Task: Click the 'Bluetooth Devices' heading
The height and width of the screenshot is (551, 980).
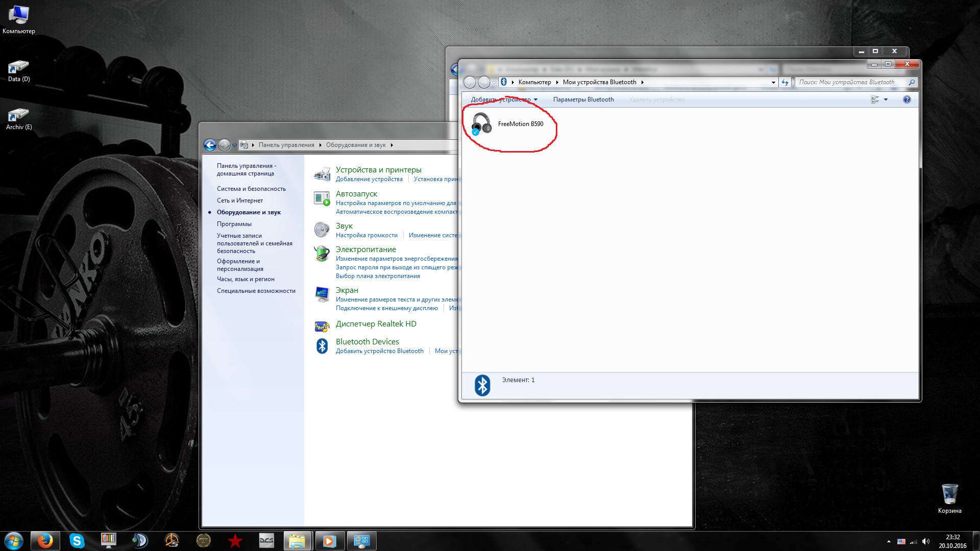Action: pos(367,342)
